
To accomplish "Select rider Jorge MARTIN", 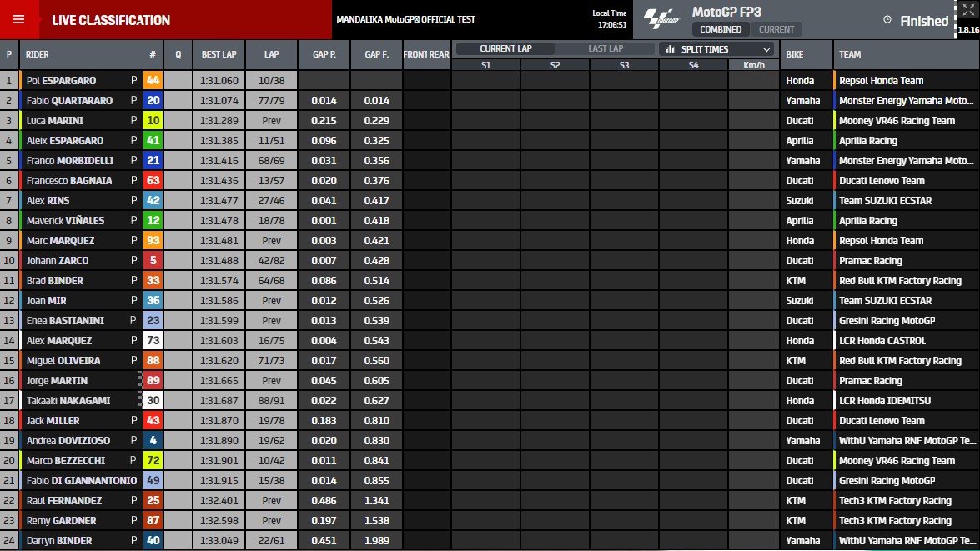I will pyautogui.click(x=57, y=380).
